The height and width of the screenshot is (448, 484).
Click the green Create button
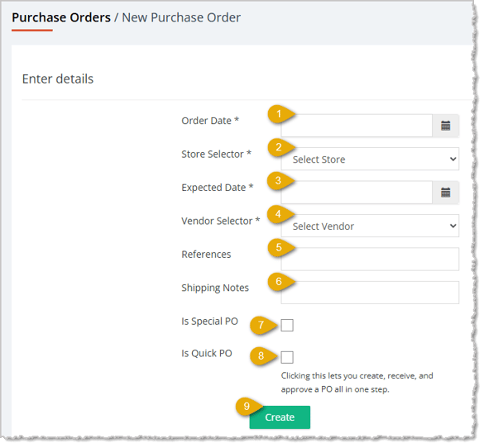(x=280, y=417)
